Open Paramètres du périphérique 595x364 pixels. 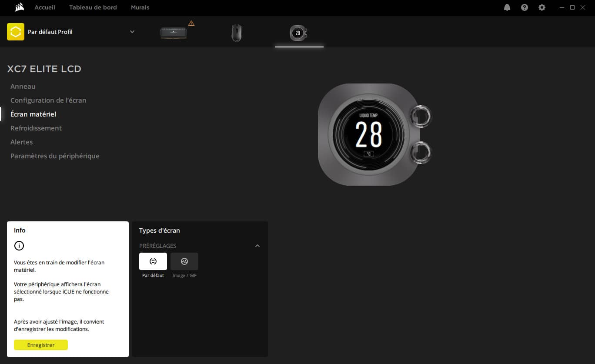point(55,156)
